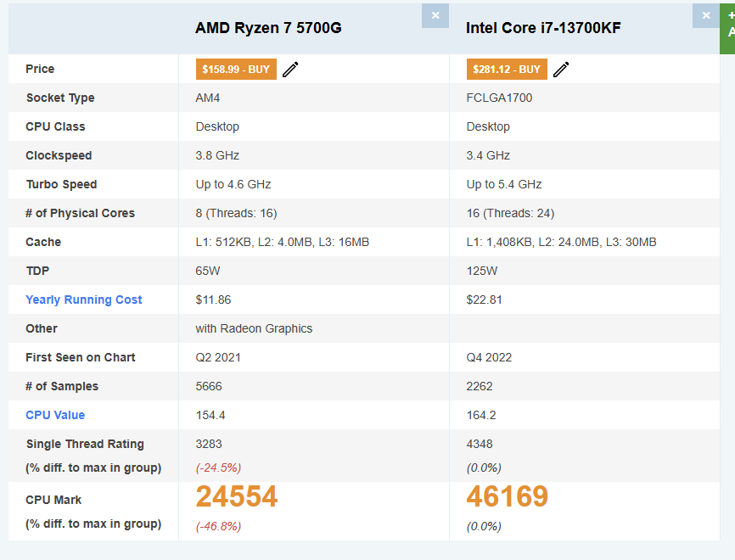Select the Intel Core i7-13700KF heading
The image size is (735, 560).
click(543, 28)
